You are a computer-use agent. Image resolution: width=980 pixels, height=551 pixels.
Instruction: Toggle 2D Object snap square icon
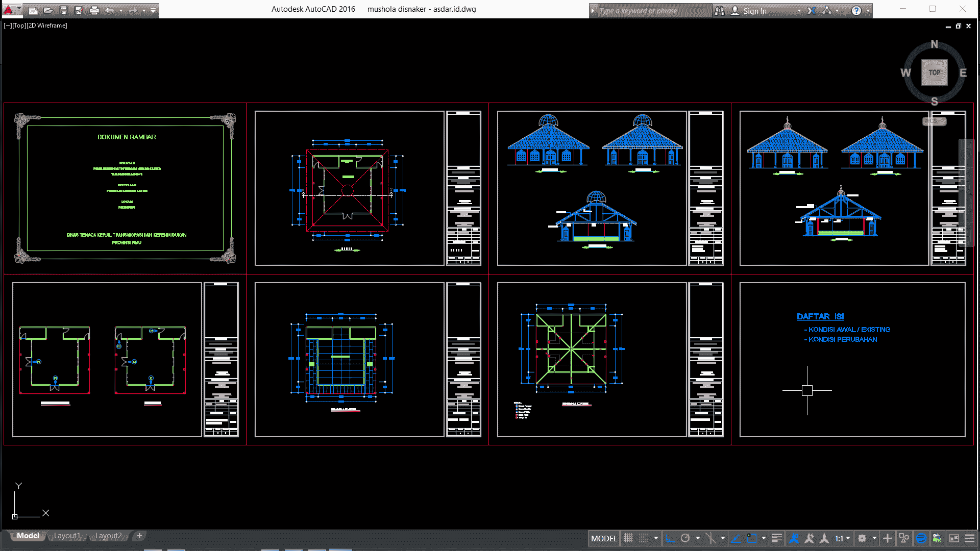coord(751,538)
